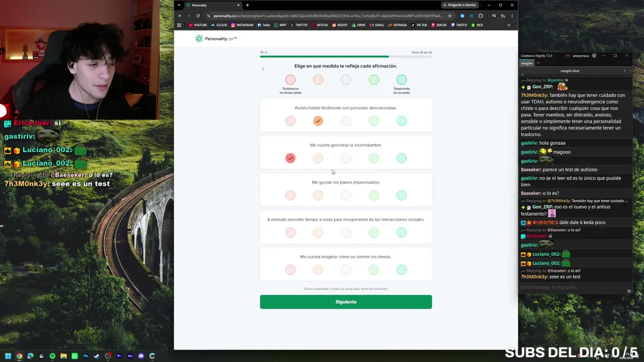
Task: Go back to previous test step arrow
Action: (263, 69)
